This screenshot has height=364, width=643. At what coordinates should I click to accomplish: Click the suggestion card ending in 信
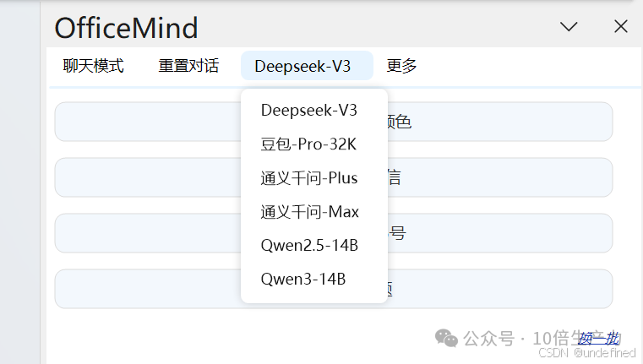[334, 177]
